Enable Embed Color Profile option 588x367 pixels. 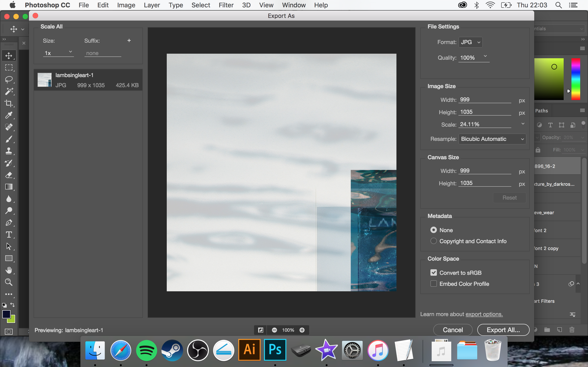433,284
